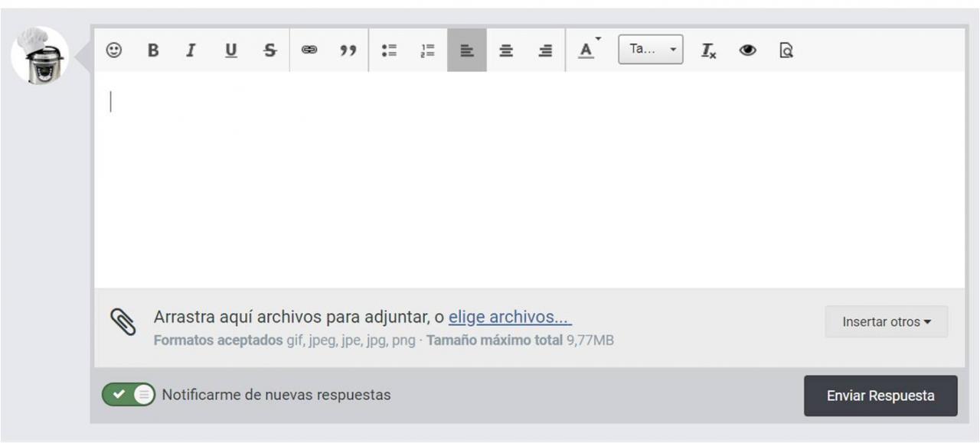Apply strikethrough formatting
The width and height of the screenshot is (980, 443).
(269, 50)
